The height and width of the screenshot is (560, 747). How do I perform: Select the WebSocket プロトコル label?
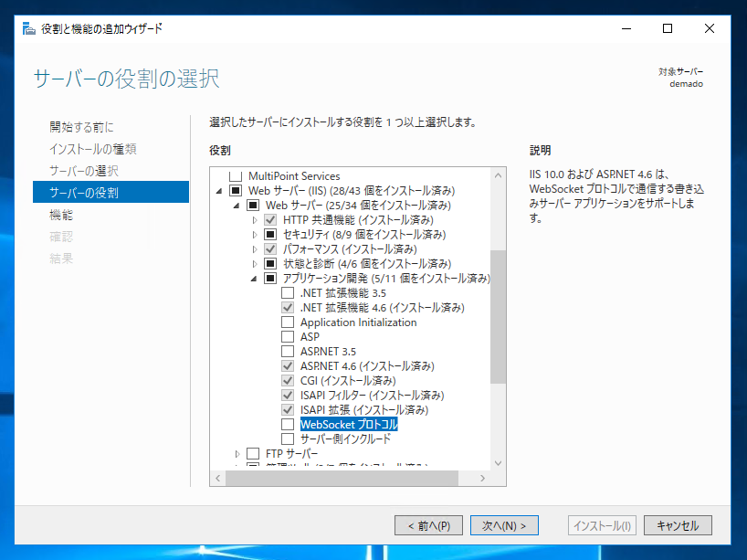(349, 424)
